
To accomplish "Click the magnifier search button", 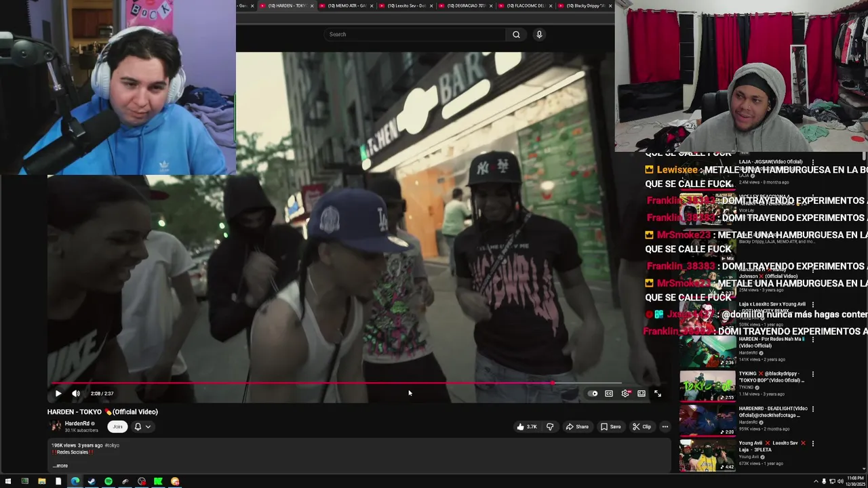I will point(516,34).
